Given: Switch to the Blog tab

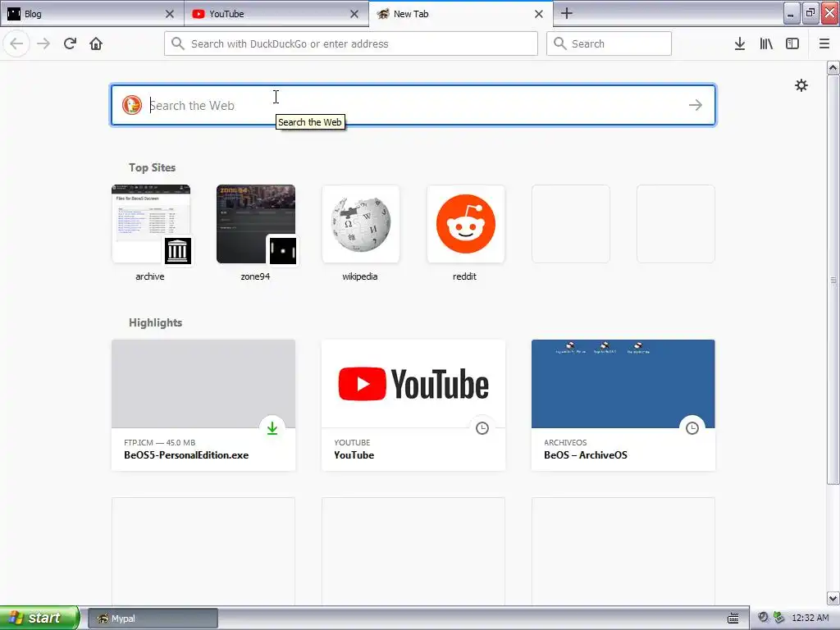Looking at the screenshot, I should pyautogui.click(x=92, y=14).
